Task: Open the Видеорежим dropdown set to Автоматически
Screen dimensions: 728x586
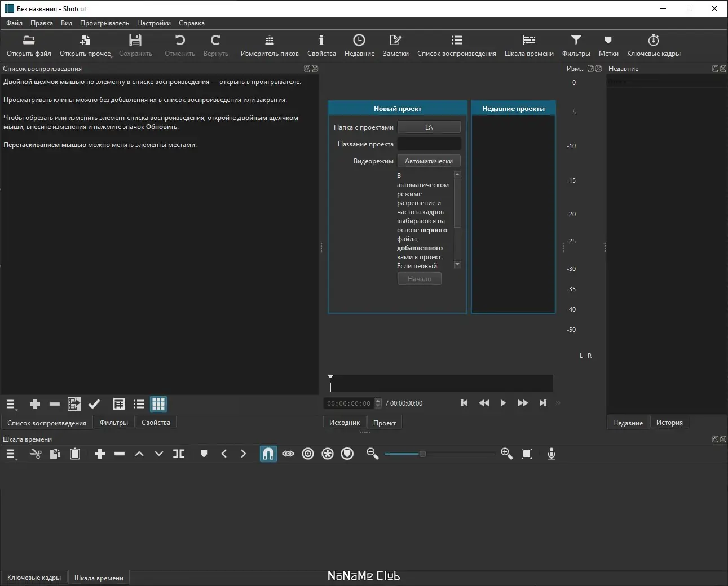Action: (429, 161)
